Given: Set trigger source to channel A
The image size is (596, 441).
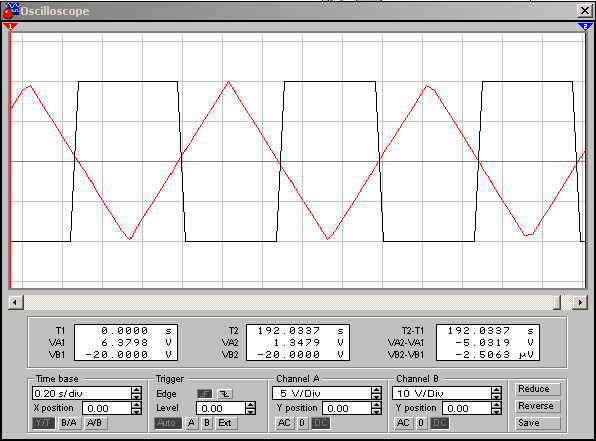Looking at the screenshot, I should pos(191,423).
